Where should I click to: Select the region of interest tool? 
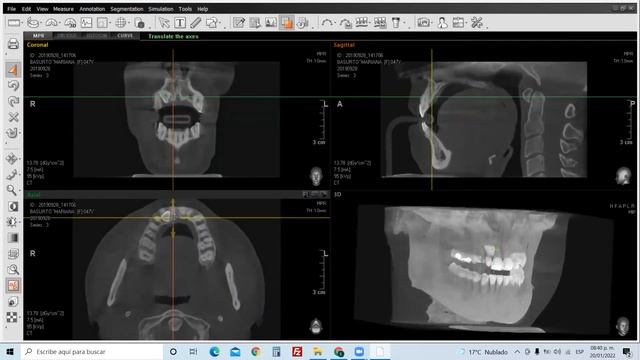point(102,23)
